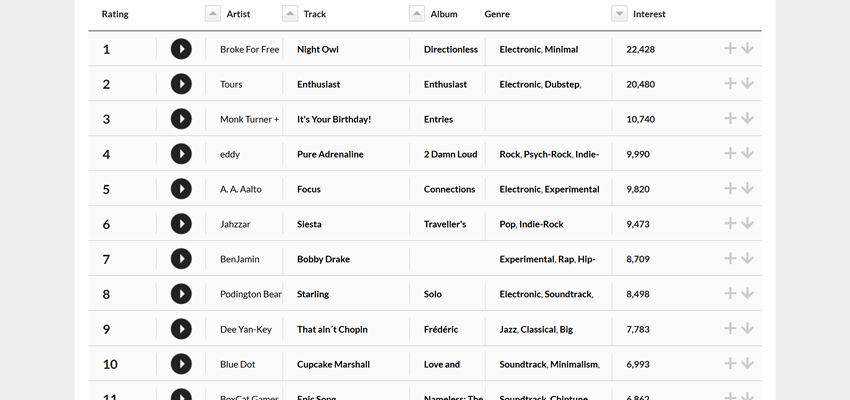Screen dimensions: 850x400
Task: Click the sort arrow beside Track header
Action: [x=290, y=14]
